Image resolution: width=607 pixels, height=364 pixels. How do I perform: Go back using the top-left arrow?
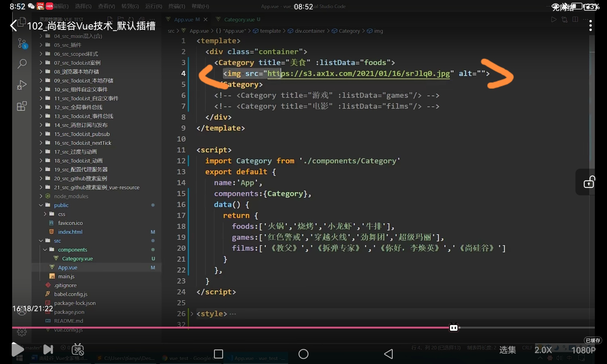coord(14,25)
